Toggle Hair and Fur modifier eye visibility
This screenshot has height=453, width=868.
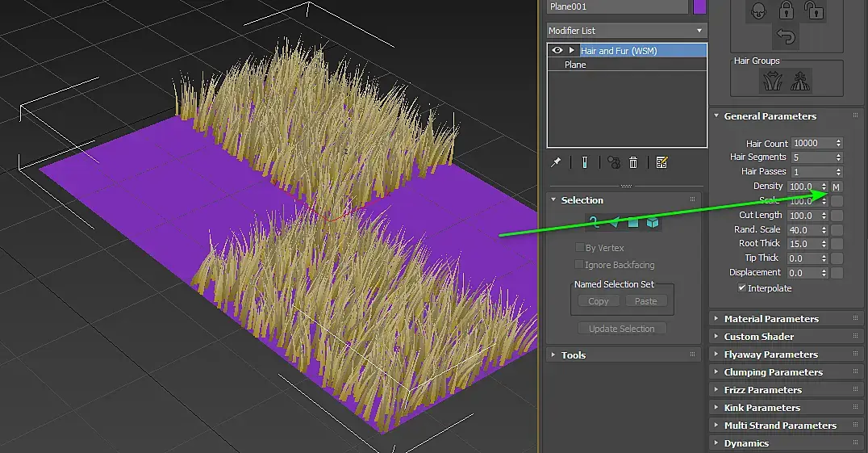click(557, 50)
